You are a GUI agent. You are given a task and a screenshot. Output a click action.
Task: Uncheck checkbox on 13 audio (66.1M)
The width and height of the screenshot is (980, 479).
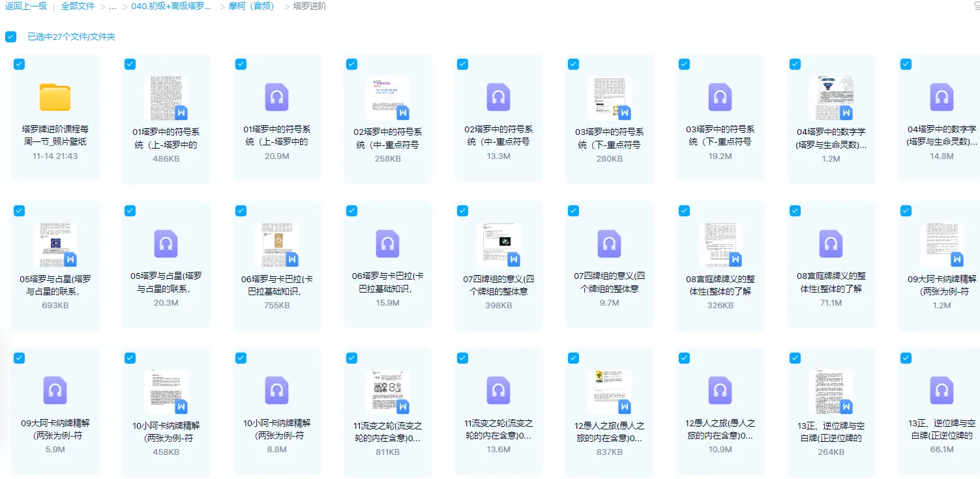click(906, 358)
